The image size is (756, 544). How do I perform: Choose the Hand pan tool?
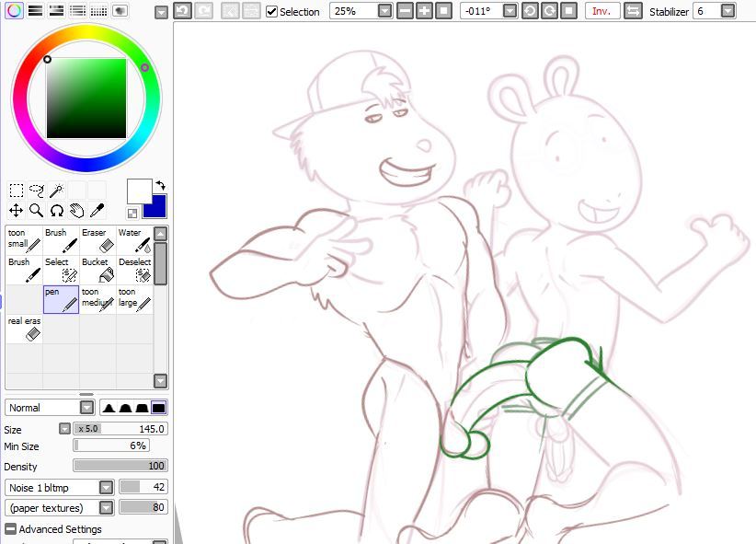click(76, 211)
